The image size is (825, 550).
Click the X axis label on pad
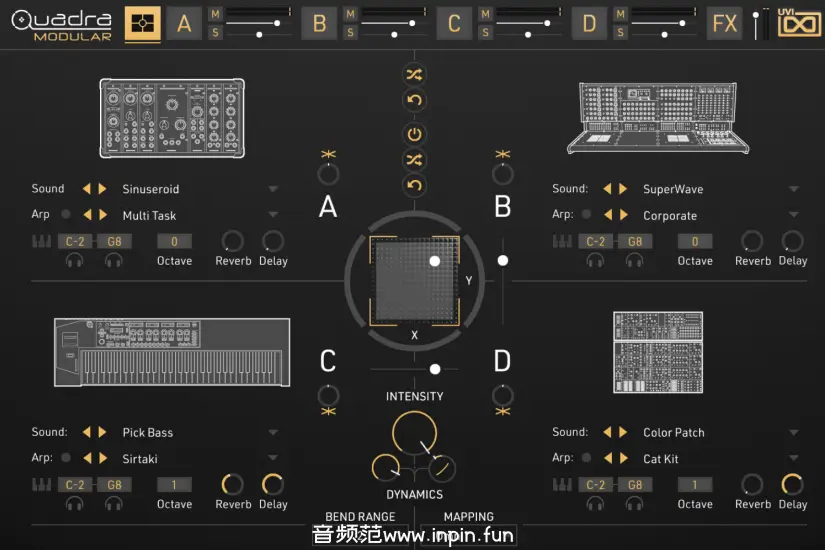(x=415, y=335)
